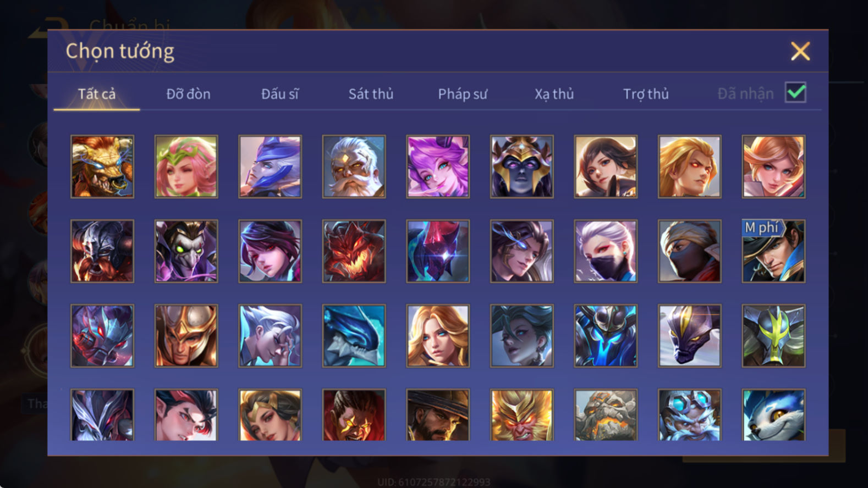The height and width of the screenshot is (488, 868).
Task: Open the Đấu sĩ tab
Action: point(279,94)
